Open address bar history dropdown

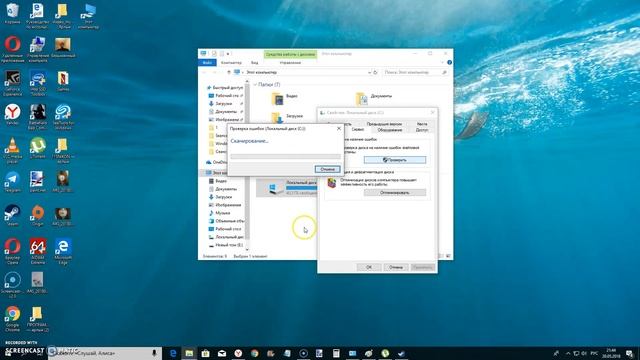(x=369, y=72)
